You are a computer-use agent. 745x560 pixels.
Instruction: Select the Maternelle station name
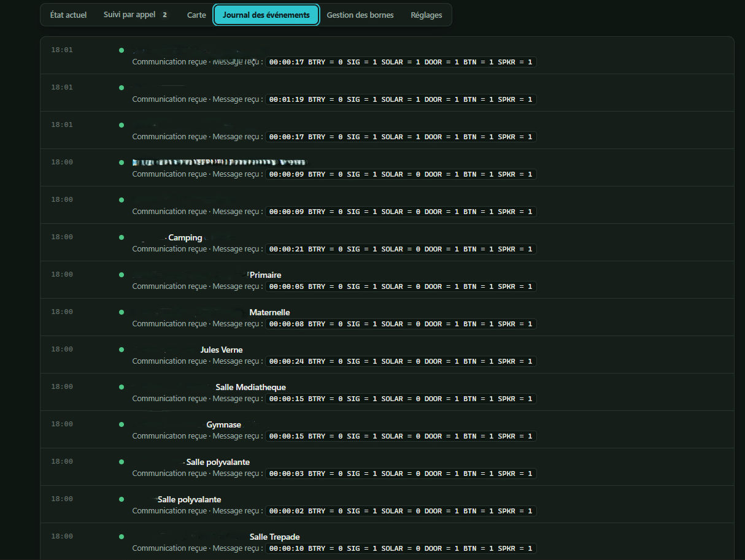269,313
